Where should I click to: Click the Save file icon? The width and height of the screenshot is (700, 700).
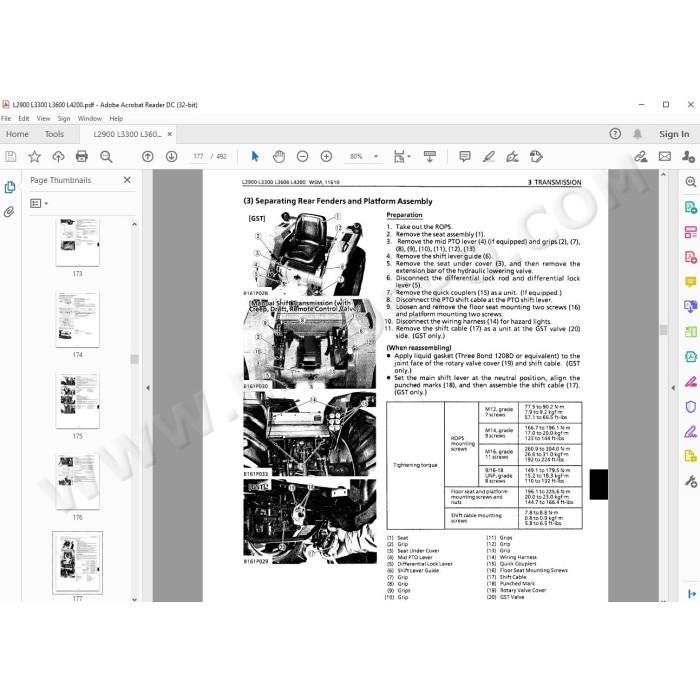[x=11, y=156]
